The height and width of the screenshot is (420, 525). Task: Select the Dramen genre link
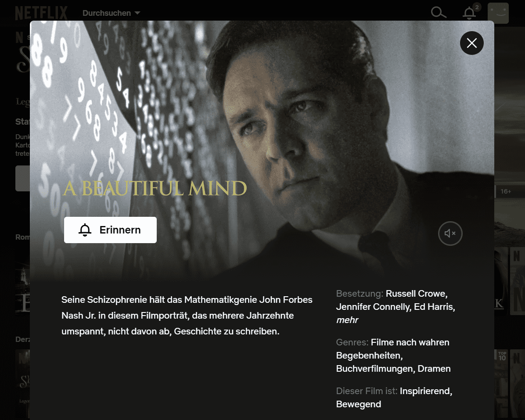point(434,369)
